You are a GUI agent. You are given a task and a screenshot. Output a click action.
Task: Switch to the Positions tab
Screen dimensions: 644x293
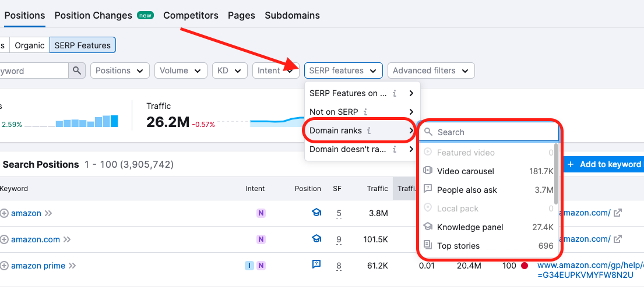[x=24, y=16]
